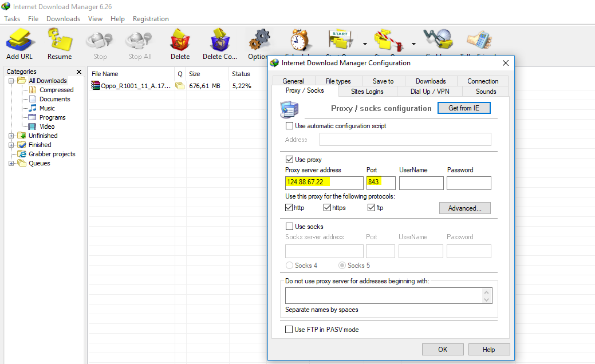
Task: Click the Get from IE button
Action: [464, 108]
